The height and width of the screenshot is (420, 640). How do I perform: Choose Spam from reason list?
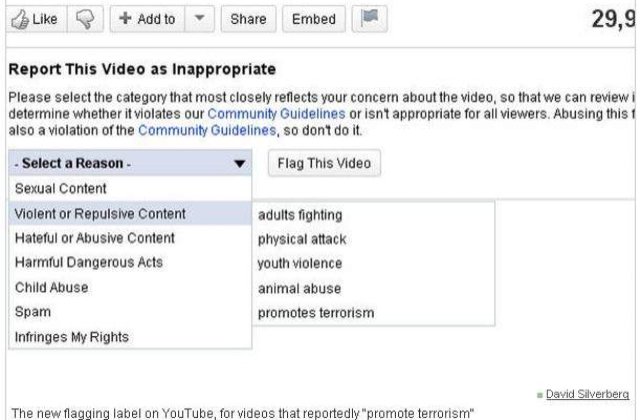pyautogui.click(x=130, y=312)
